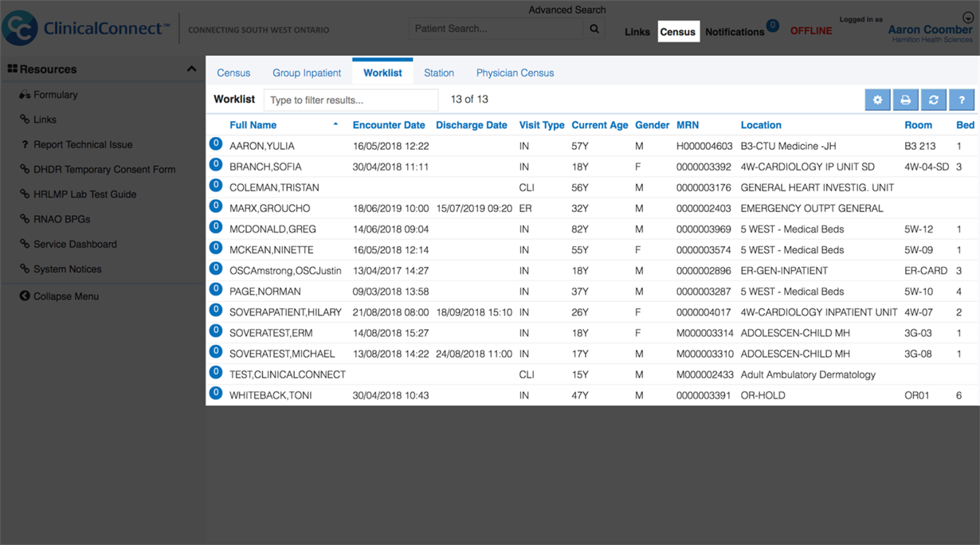This screenshot has width=980, height=545.
Task: Click the blue badge for OSCAmstrong,OSCJustin
Action: click(x=215, y=268)
